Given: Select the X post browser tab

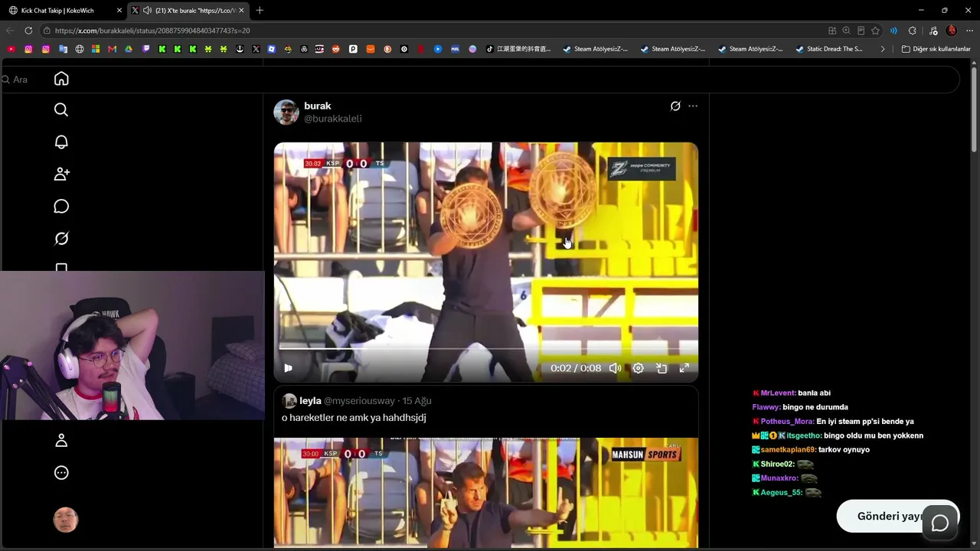Looking at the screenshot, I should (189, 11).
